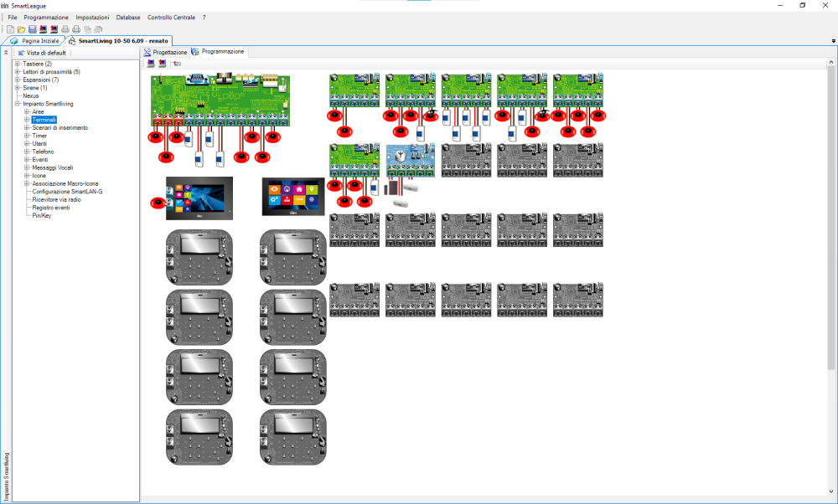Select the first touchscreen keypad with red terminal
This screenshot has width=838, height=504.
pyautogui.click(x=199, y=198)
